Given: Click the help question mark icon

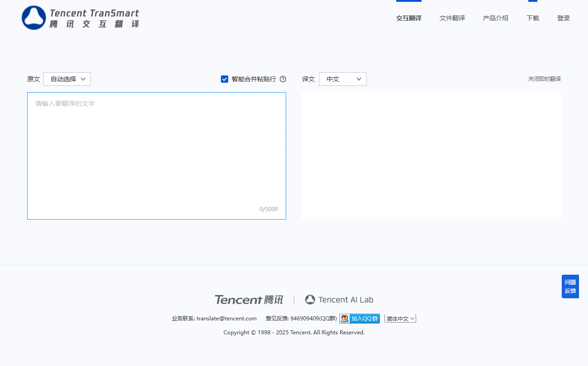Looking at the screenshot, I should pos(283,79).
